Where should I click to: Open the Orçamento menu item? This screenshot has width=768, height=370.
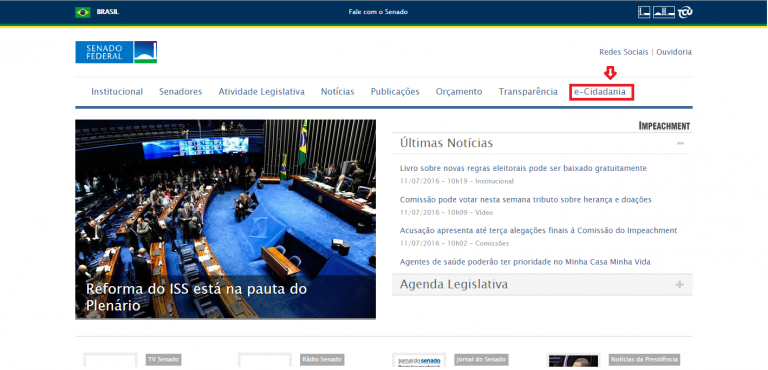click(459, 92)
